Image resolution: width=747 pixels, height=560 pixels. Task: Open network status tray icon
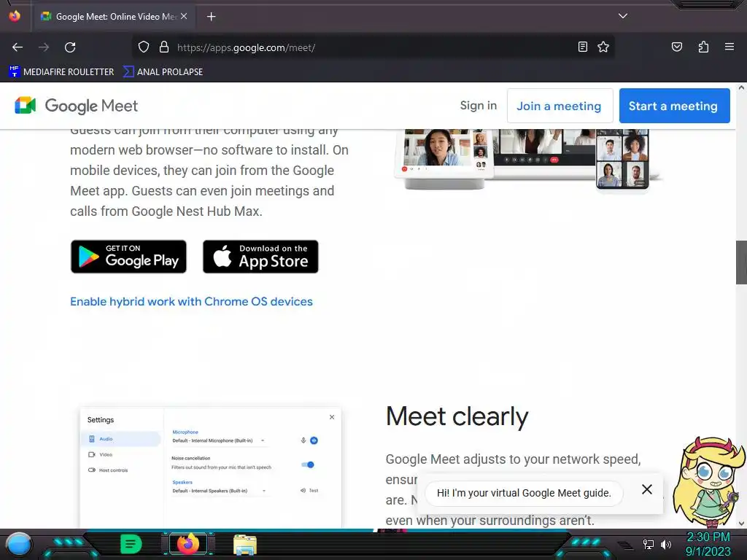648,544
